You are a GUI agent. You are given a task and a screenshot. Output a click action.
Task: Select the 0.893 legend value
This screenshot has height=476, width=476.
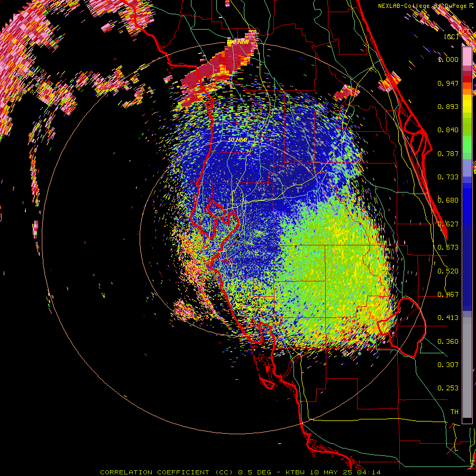(x=448, y=106)
